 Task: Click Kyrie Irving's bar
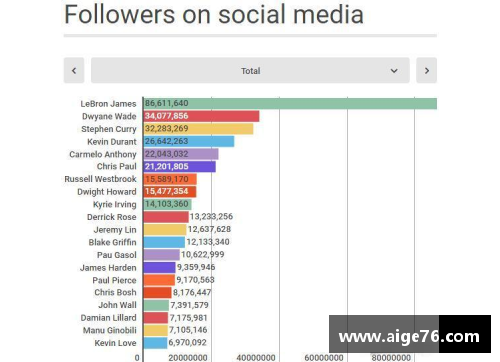pos(167,204)
